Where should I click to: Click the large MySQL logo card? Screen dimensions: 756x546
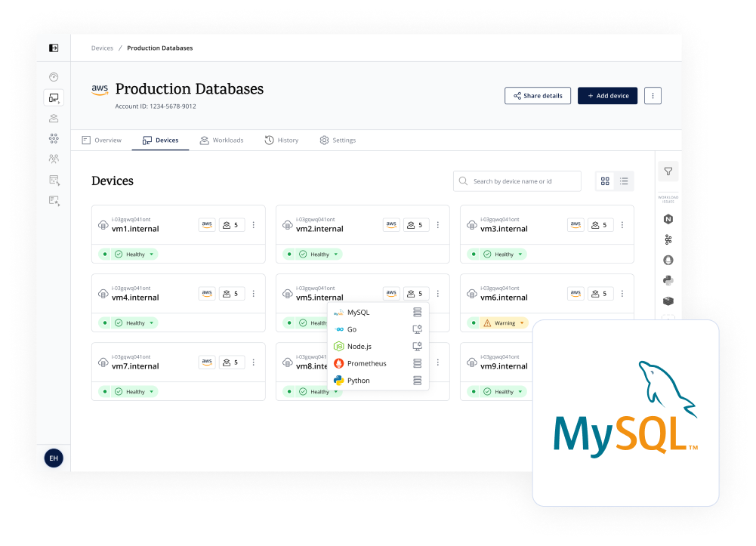pos(626,413)
